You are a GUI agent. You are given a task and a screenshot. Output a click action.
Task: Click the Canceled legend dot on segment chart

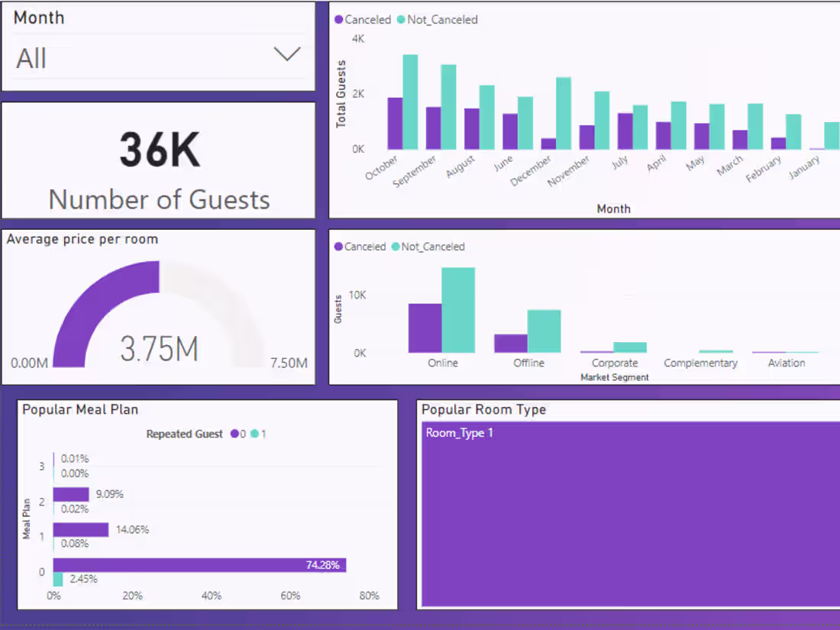click(338, 247)
